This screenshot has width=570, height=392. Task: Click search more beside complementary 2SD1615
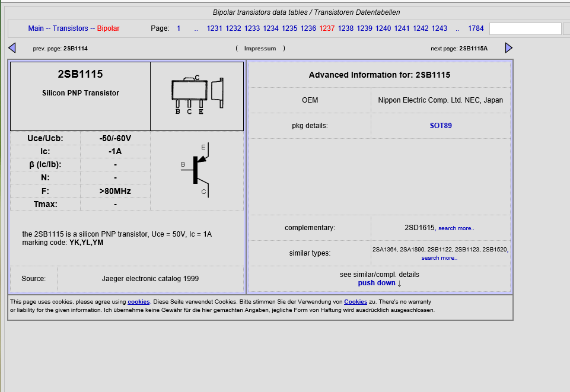[x=456, y=228]
